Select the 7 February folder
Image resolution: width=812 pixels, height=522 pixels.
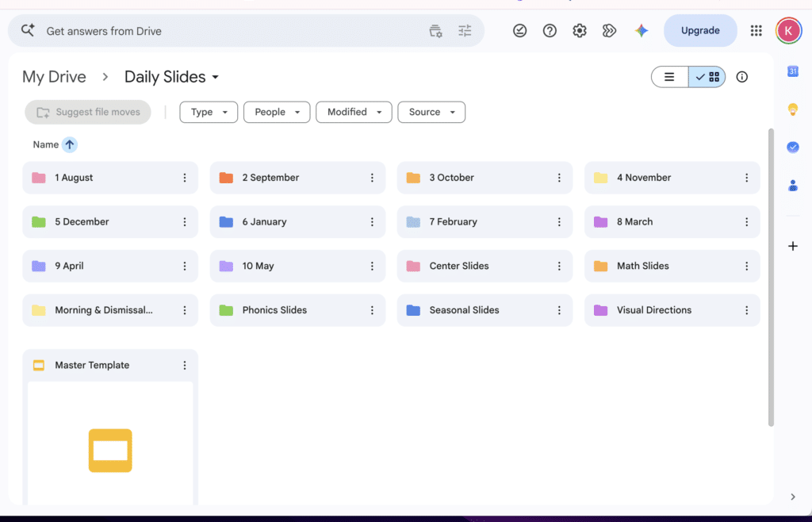pyautogui.click(x=485, y=221)
